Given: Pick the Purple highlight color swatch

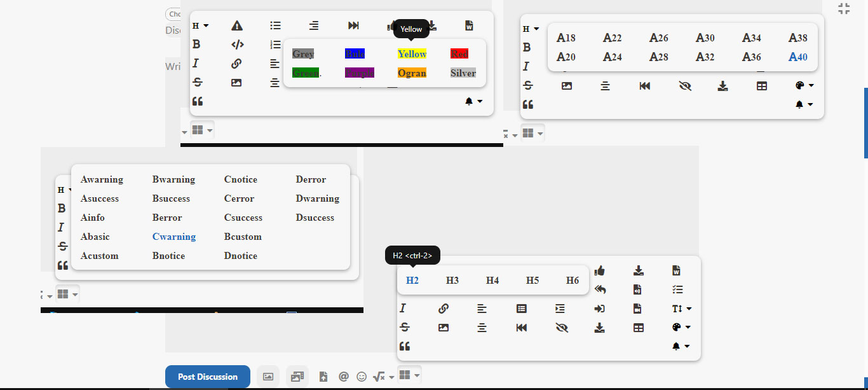Looking at the screenshot, I should coord(360,73).
